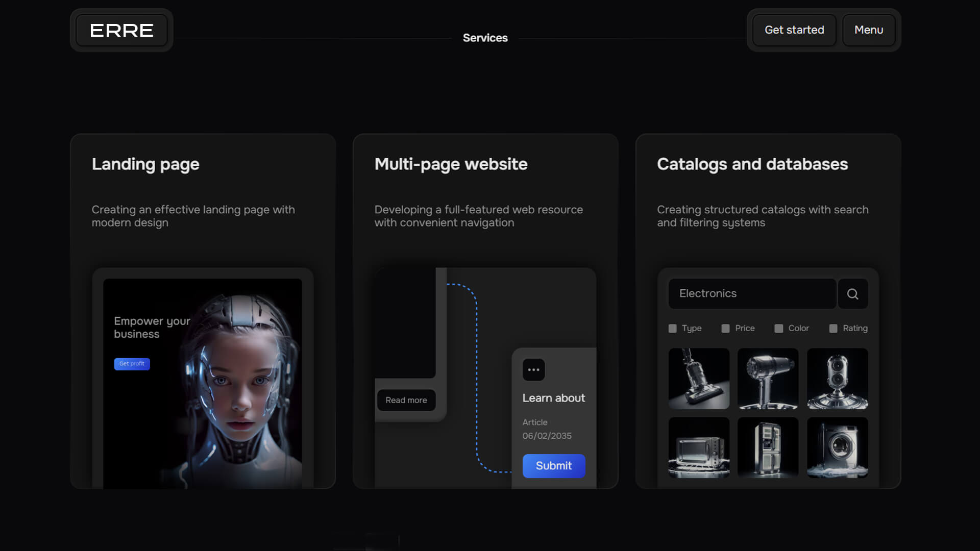Click the Learn about heading
Image resolution: width=980 pixels, height=551 pixels.
click(554, 398)
